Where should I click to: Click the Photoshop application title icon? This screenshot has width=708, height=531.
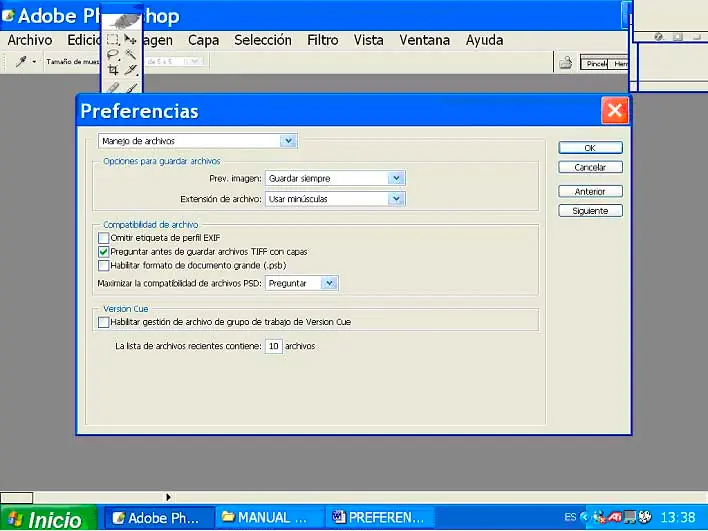point(9,16)
